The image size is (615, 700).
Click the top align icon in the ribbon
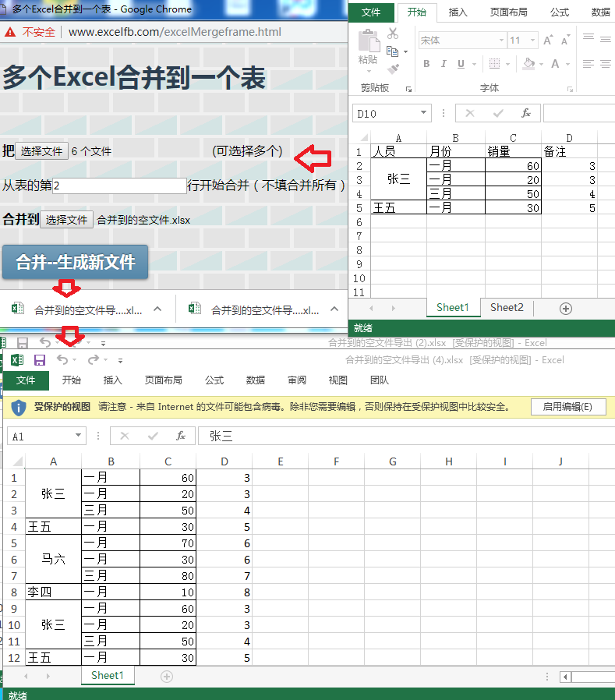click(x=588, y=38)
